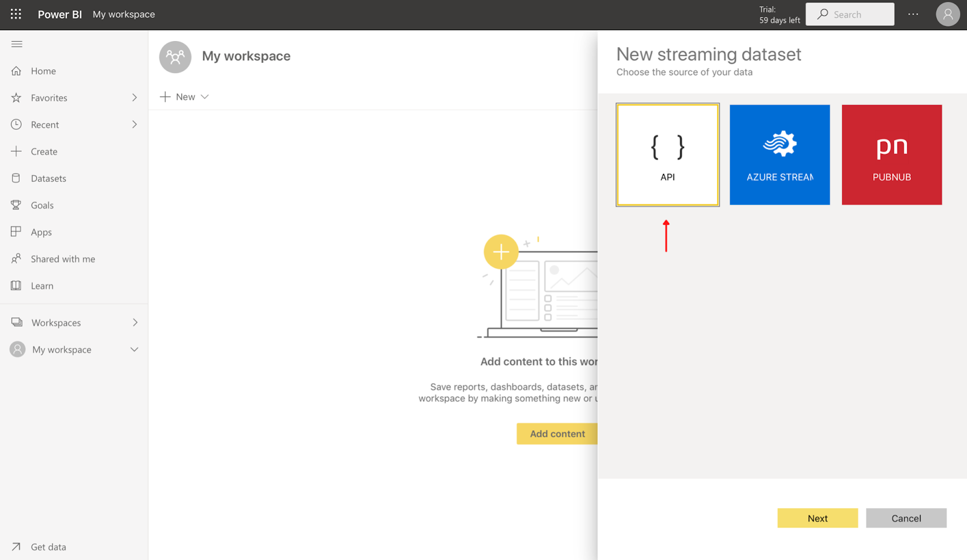Choose the PubNub data source tile
Screen dimensions: 967x560
(x=891, y=155)
